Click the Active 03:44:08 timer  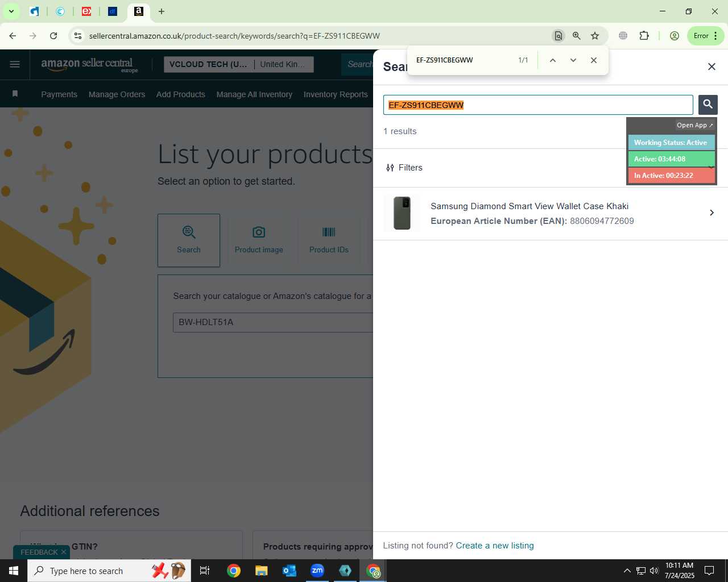[671, 159]
